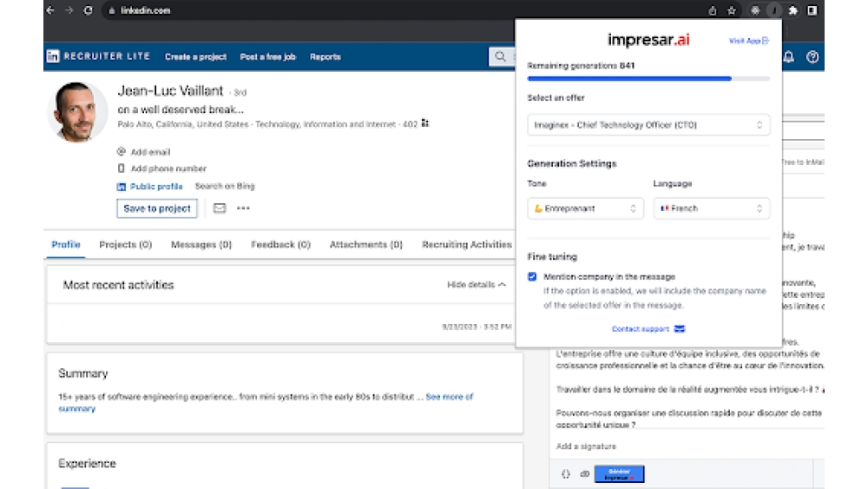
Task: Switch to the Profile tab
Action: (x=66, y=244)
